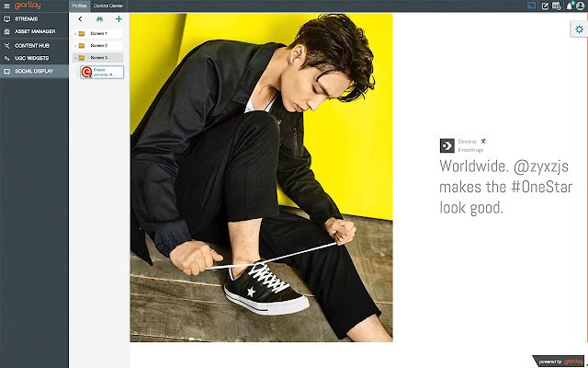Click the Converse logo avatar in post
The image size is (588, 368).
[447, 145]
